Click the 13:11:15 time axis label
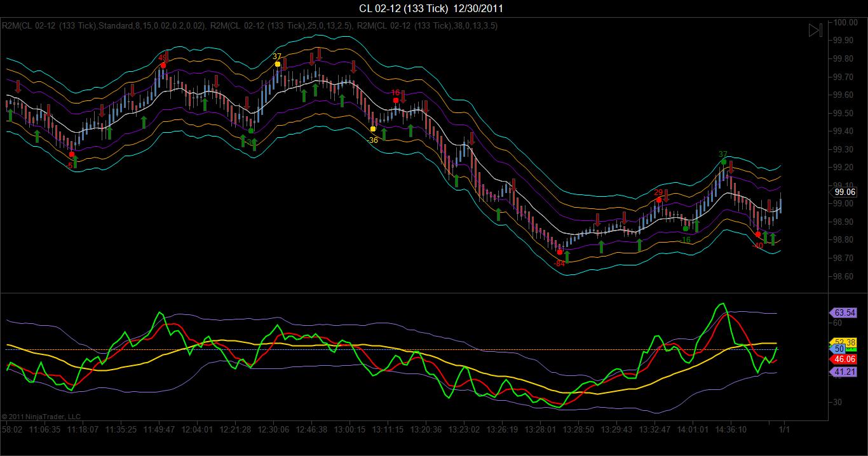 (x=388, y=429)
